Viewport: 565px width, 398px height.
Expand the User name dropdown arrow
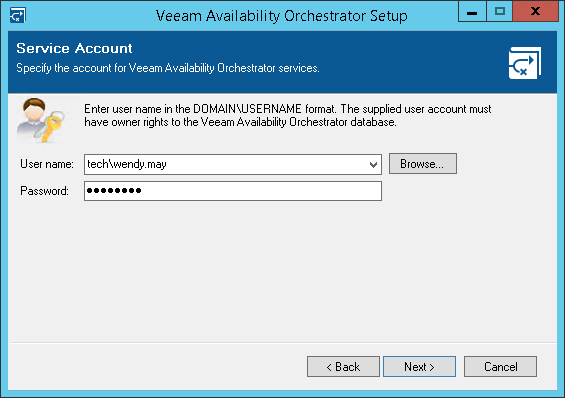[x=373, y=165]
